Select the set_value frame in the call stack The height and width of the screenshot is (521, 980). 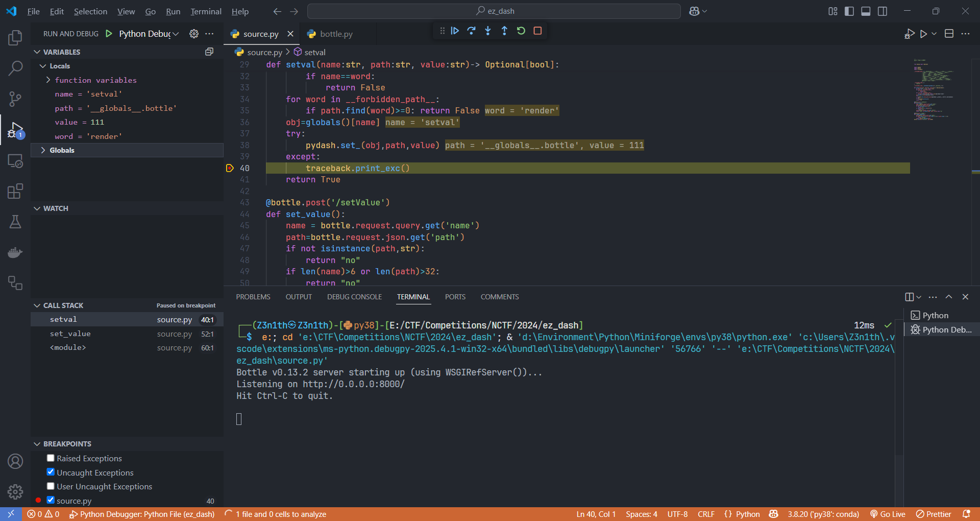point(70,334)
